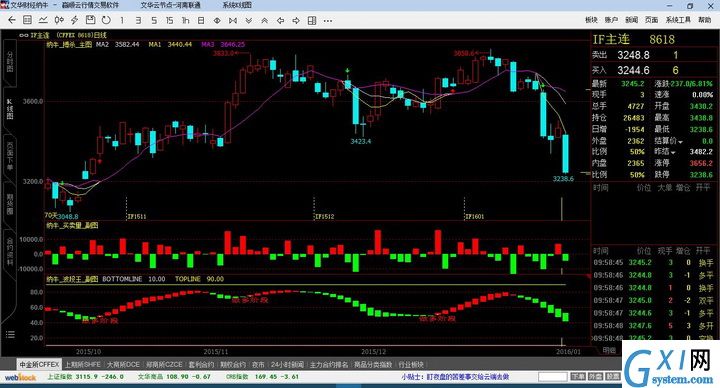Select the 1-minute period button
Screen dimensions: 720x388
(x=122, y=20)
